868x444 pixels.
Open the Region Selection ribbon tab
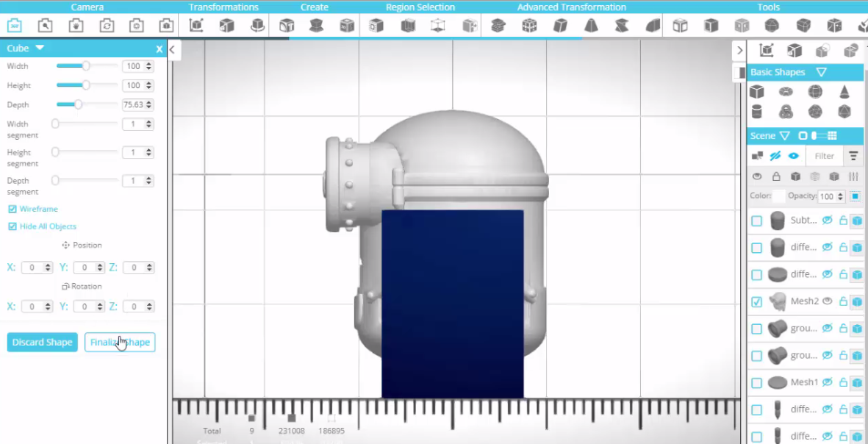(x=420, y=7)
